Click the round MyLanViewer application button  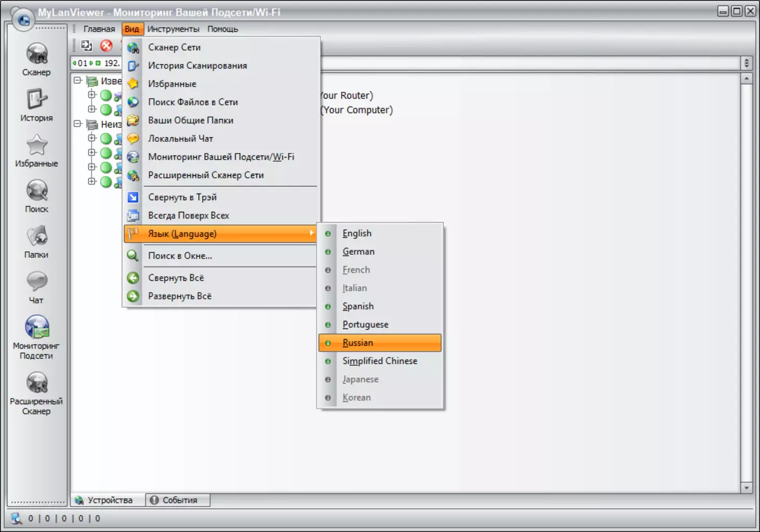[23, 20]
